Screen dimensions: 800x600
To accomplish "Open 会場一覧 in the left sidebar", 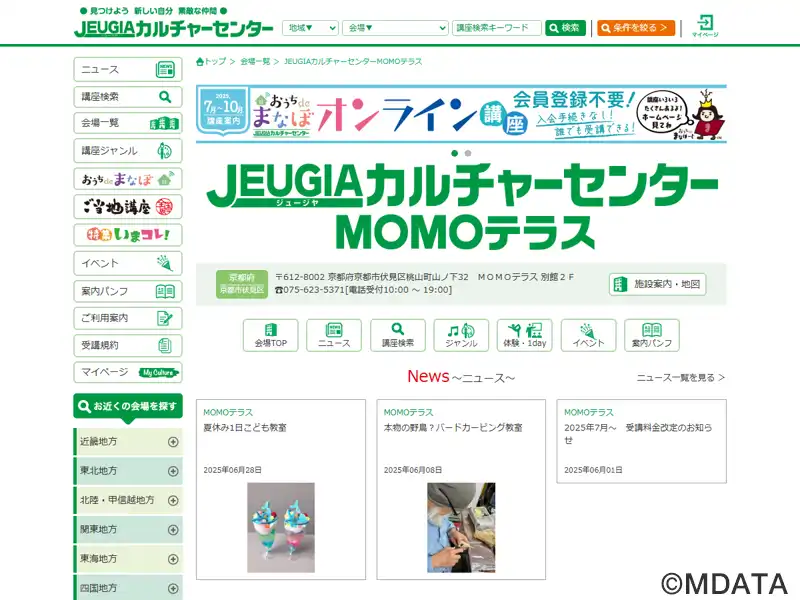I will coord(128,123).
